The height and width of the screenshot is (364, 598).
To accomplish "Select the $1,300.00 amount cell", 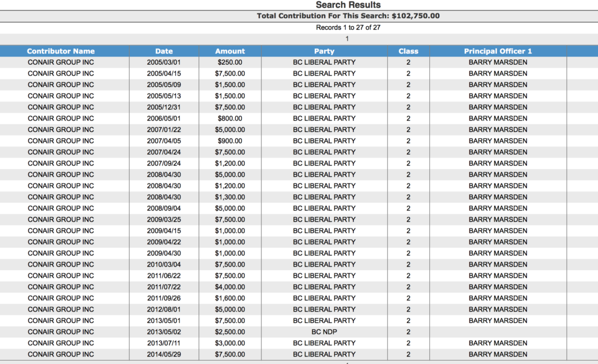I will 230,197.
